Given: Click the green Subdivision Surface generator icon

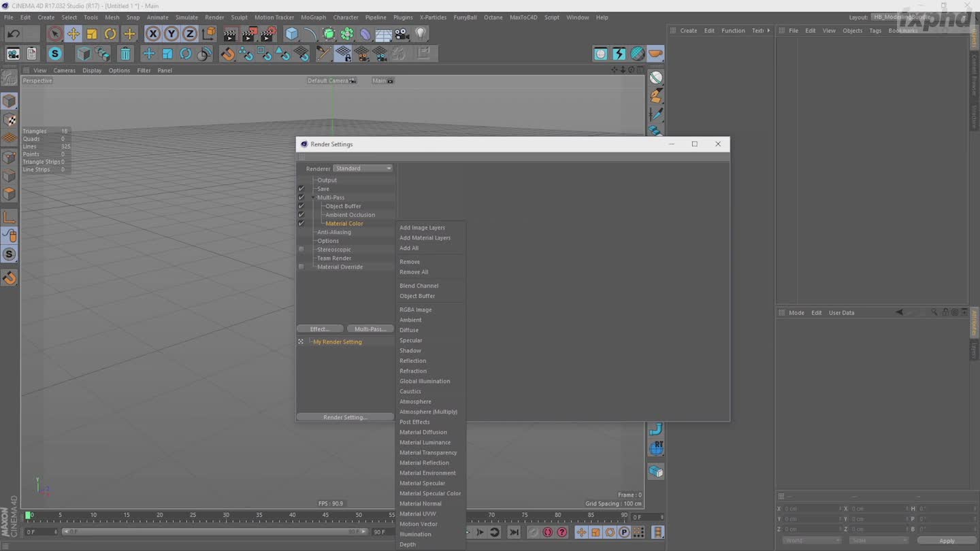Looking at the screenshot, I should point(329,33).
